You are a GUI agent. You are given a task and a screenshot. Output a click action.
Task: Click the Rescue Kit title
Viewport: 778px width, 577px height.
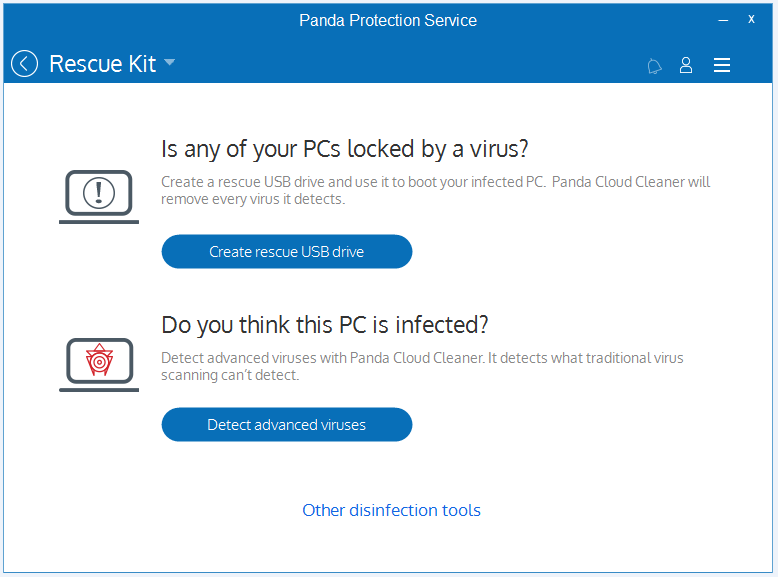[103, 64]
